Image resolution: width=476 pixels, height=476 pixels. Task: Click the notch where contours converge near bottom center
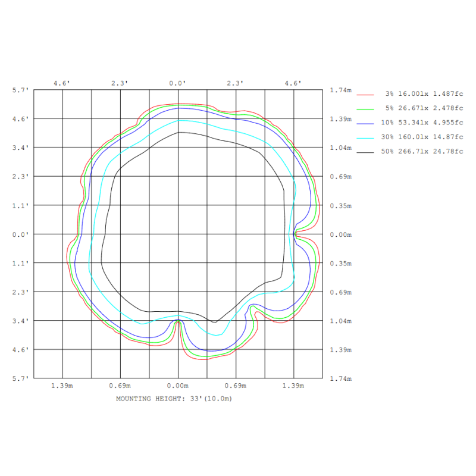178,321
